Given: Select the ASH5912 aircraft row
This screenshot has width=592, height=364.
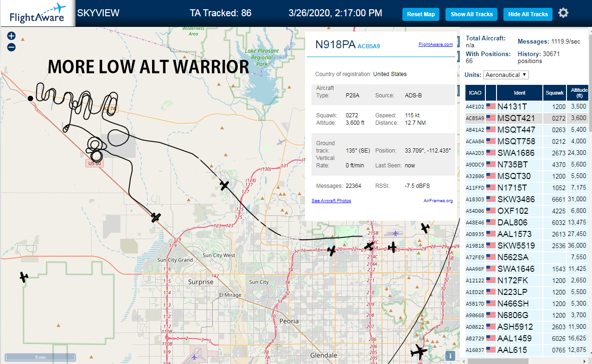Looking at the screenshot, I should point(527,327).
